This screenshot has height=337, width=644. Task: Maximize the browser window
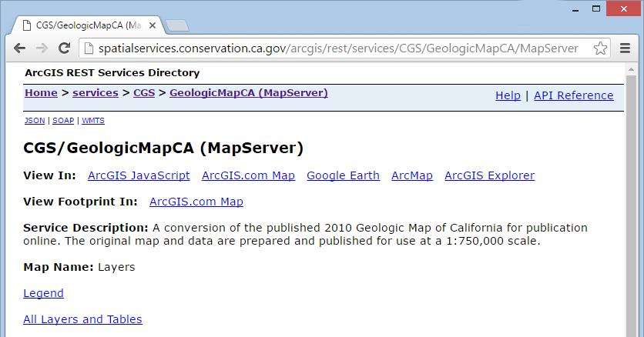(596, 8)
